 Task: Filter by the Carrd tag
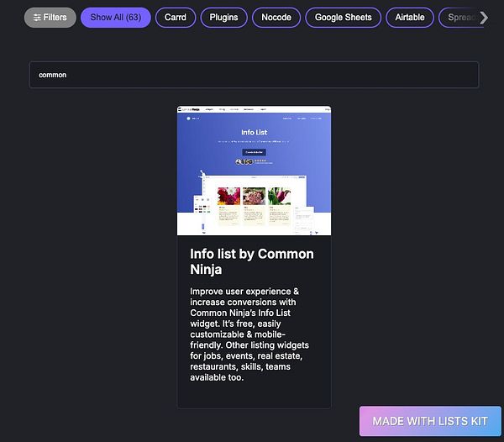(176, 18)
